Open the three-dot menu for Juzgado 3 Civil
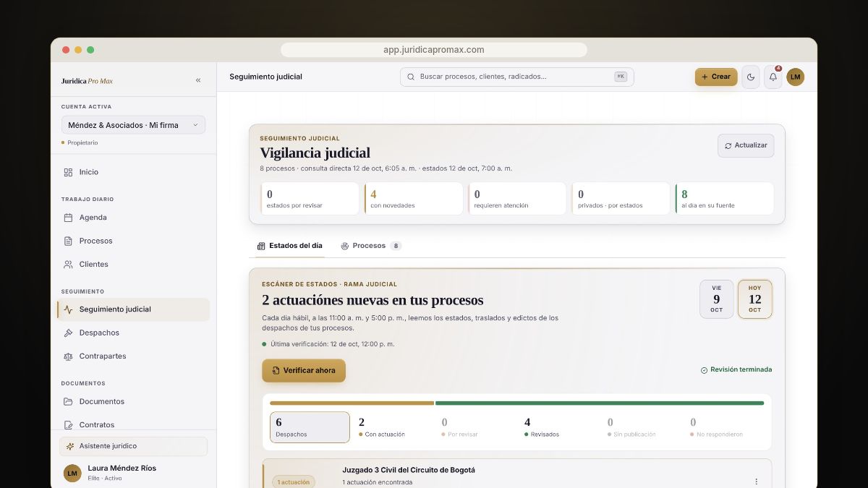 click(x=757, y=481)
